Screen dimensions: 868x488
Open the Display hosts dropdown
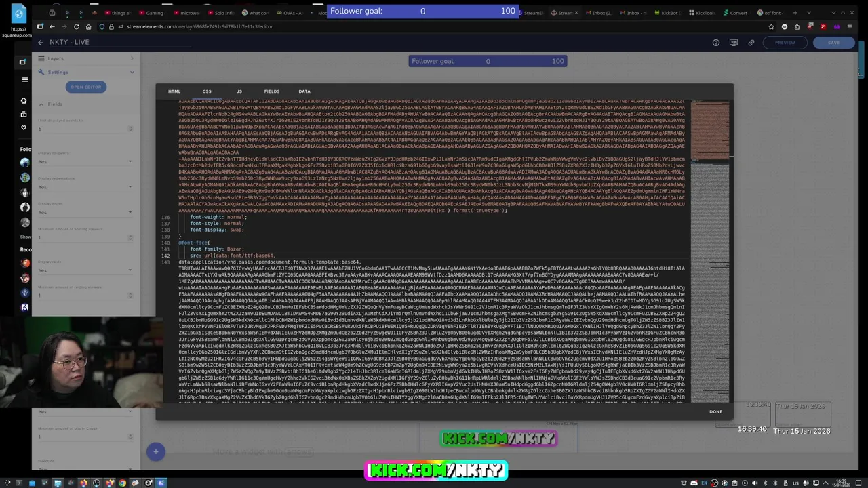[85, 212]
